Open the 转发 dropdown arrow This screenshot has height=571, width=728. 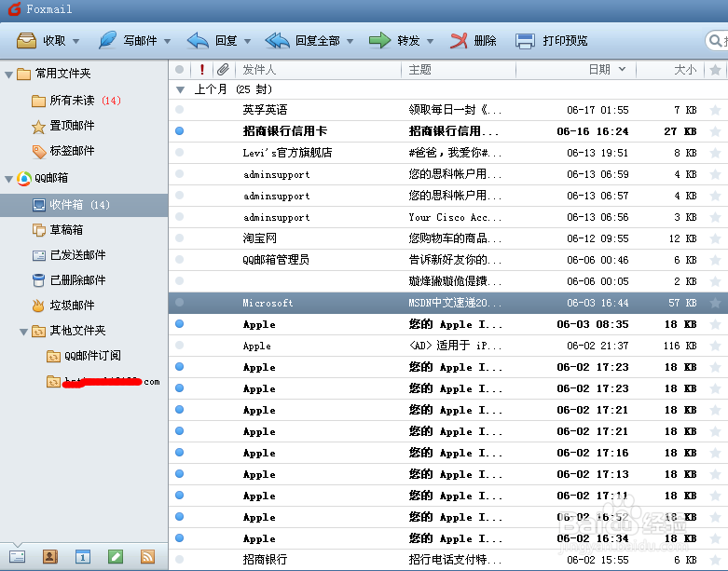(431, 41)
